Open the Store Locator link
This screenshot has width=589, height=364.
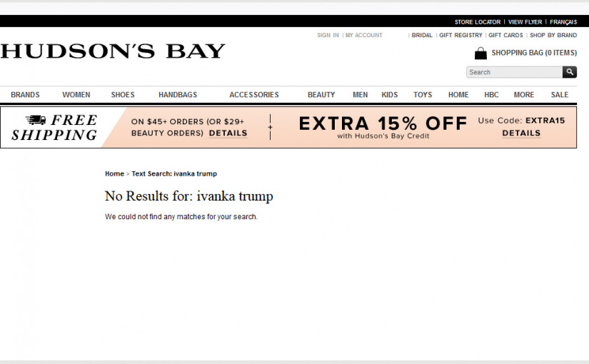[478, 22]
